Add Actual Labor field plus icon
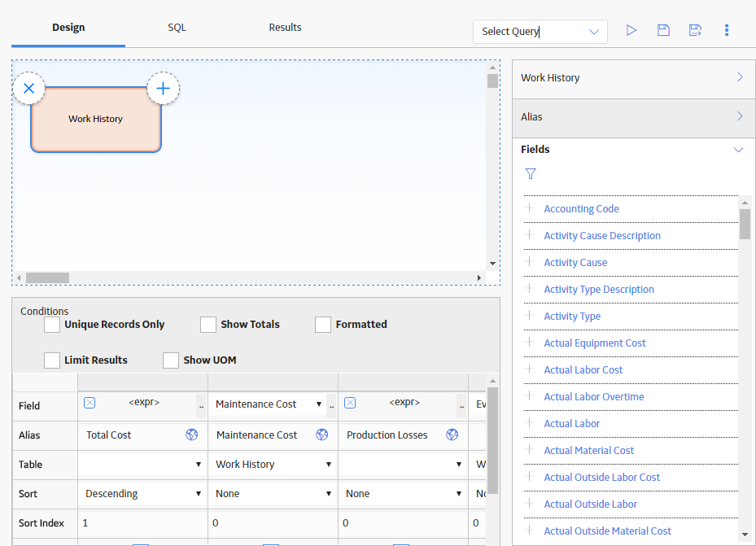This screenshot has width=756, height=546. coord(530,422)
